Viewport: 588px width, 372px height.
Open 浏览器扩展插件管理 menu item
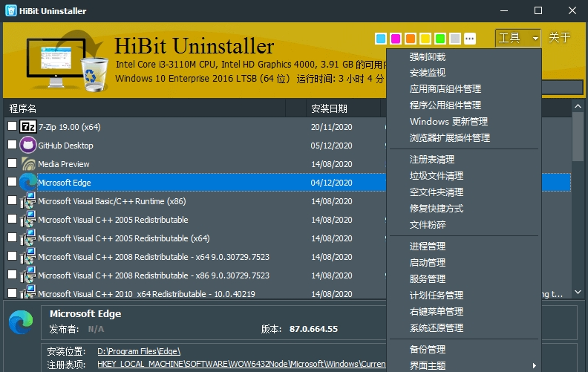pos(464,138)
